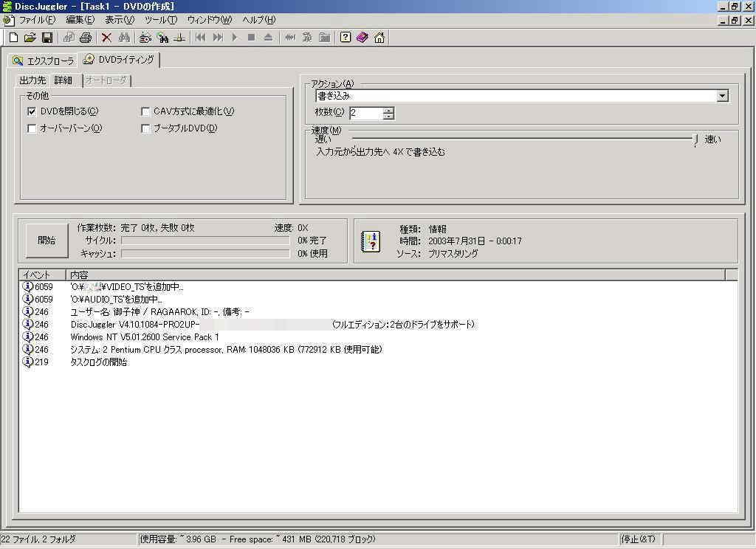The image size is (756, 549).
Task: Click the 速度 speed slider handle
Action: (x=695, y=139)
